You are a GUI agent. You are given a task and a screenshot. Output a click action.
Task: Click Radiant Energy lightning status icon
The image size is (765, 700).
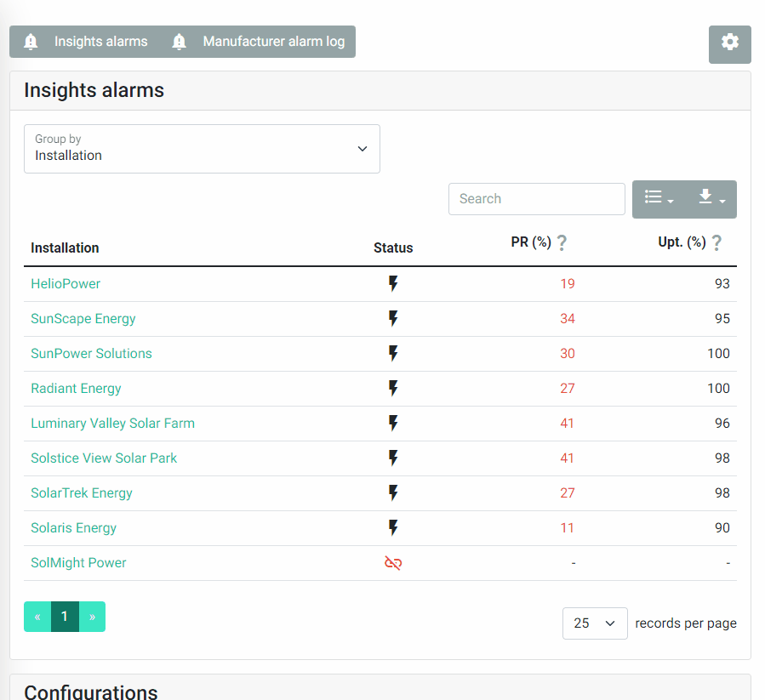point(393,389)
